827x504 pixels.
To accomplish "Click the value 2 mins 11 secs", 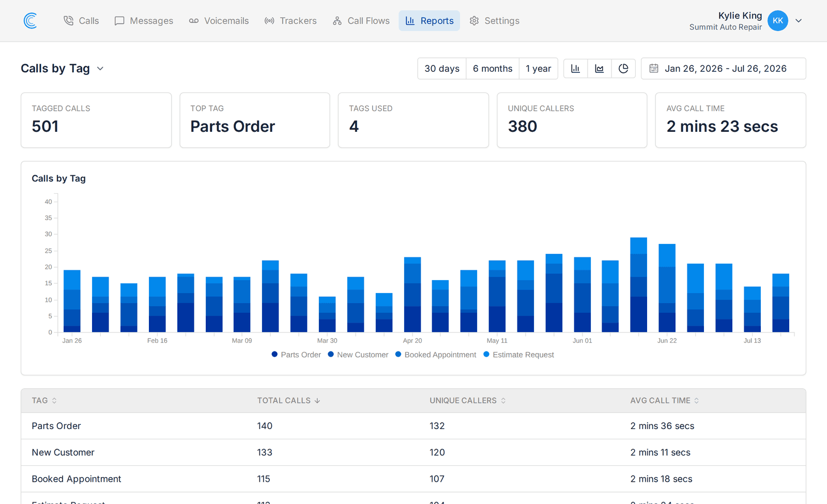I will pyautogui.click(x=660, y=452).
